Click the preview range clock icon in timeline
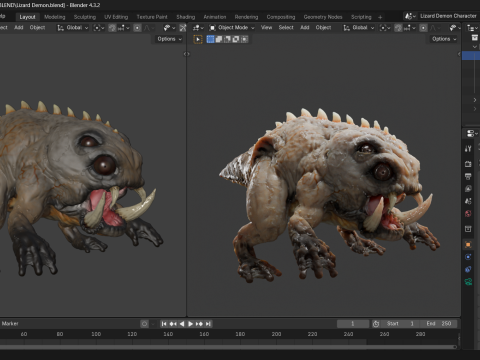 coord(376,324)
